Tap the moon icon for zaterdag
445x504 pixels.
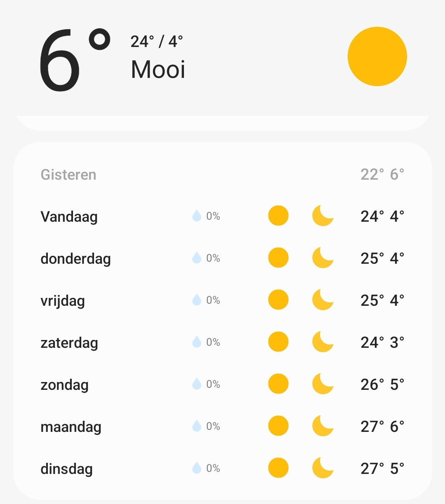(x=323, y=342)
